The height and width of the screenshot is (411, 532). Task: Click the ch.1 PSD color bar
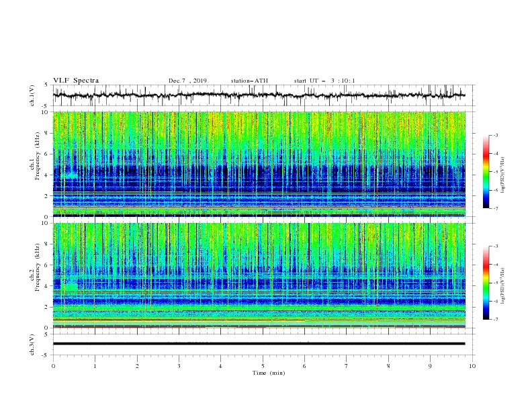(x=486, y=172)
